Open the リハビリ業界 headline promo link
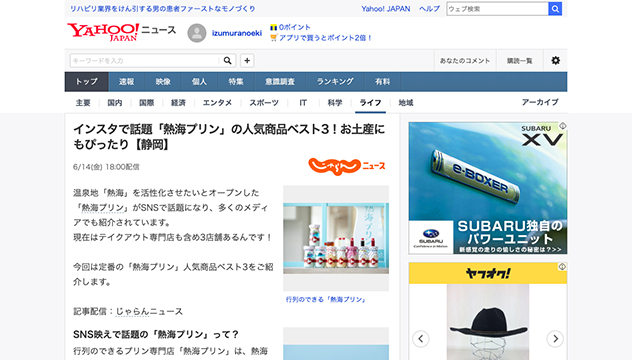Screen dimensions: 632x360 click(163, 9)
